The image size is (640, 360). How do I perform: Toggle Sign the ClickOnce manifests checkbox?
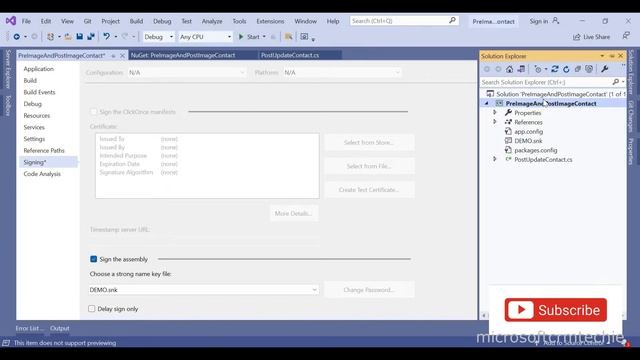point(93,112)
